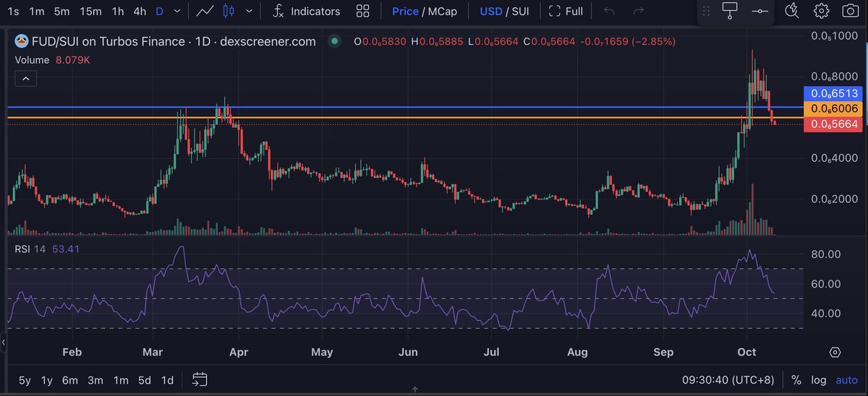Take a chart snapshot with camera icon

(x=851, y=10)
